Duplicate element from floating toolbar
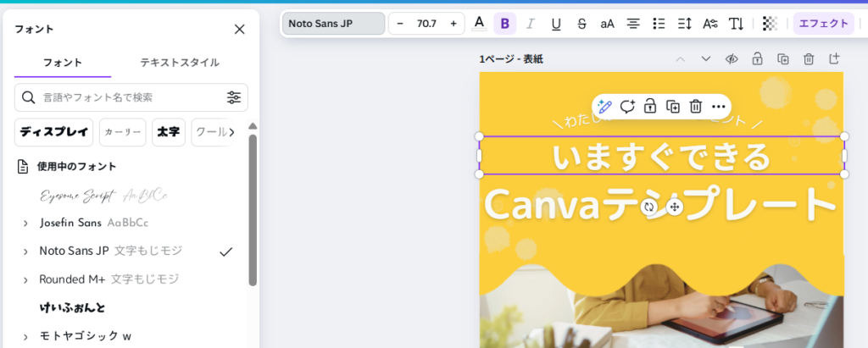The width and height of the screenshot is (868, 348). 673,106
